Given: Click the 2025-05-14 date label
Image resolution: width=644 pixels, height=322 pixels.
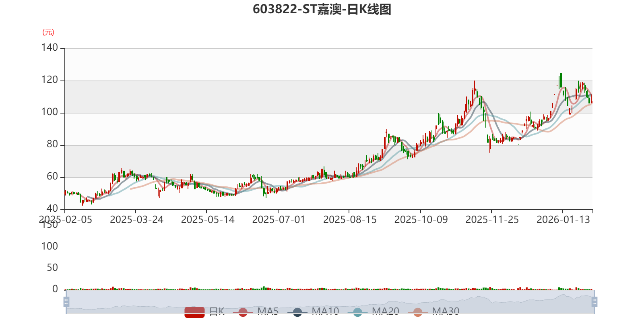Looking at the screenshot, I should click(x=208, y=220).
